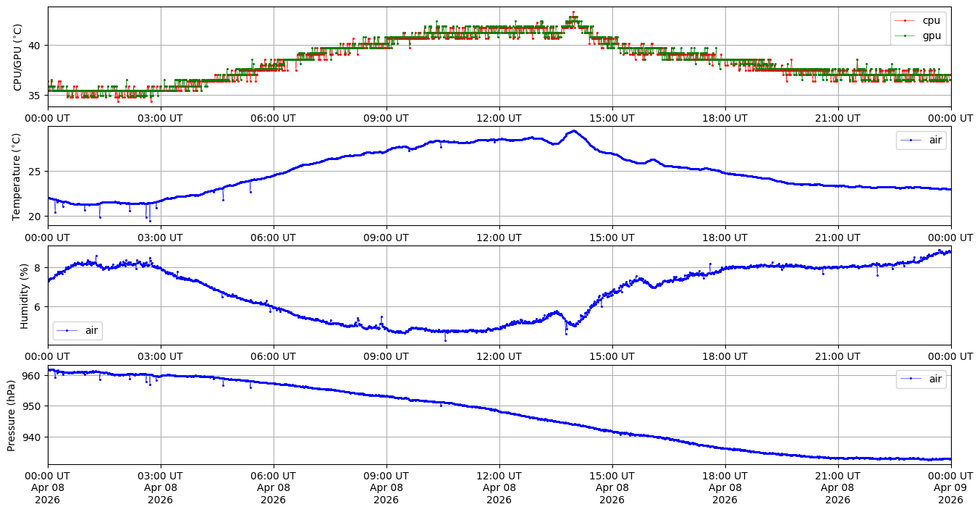Viewport: 980px width, 512px height.
Task: Click the cpu legend entry label
Action: [x=930, y=20]
